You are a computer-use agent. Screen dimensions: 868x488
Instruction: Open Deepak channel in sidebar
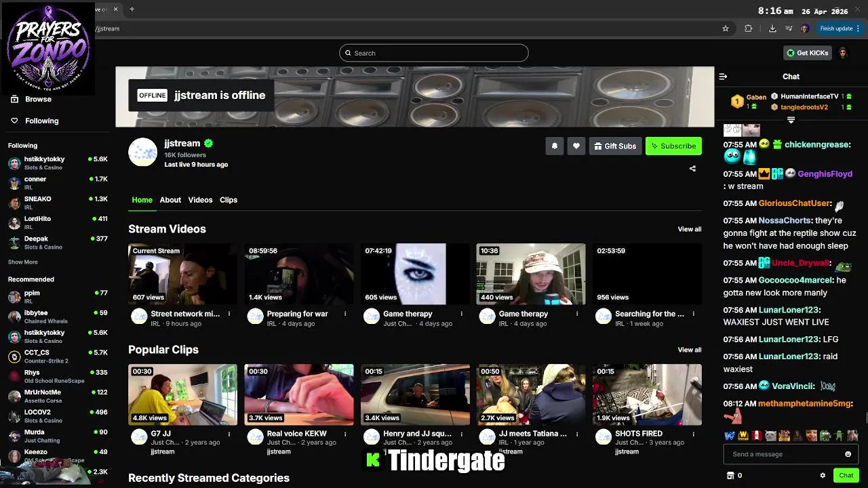(x=58, y=243)
